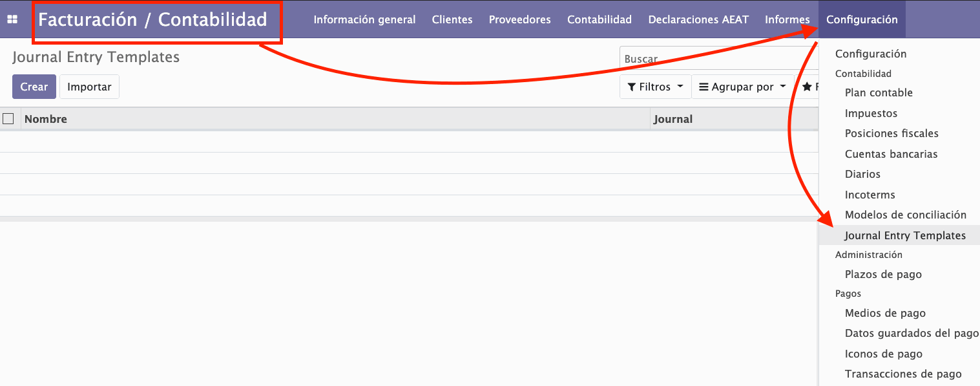Open Diarios menu entry
980x386 pixels.
click(x=862, y=174)
